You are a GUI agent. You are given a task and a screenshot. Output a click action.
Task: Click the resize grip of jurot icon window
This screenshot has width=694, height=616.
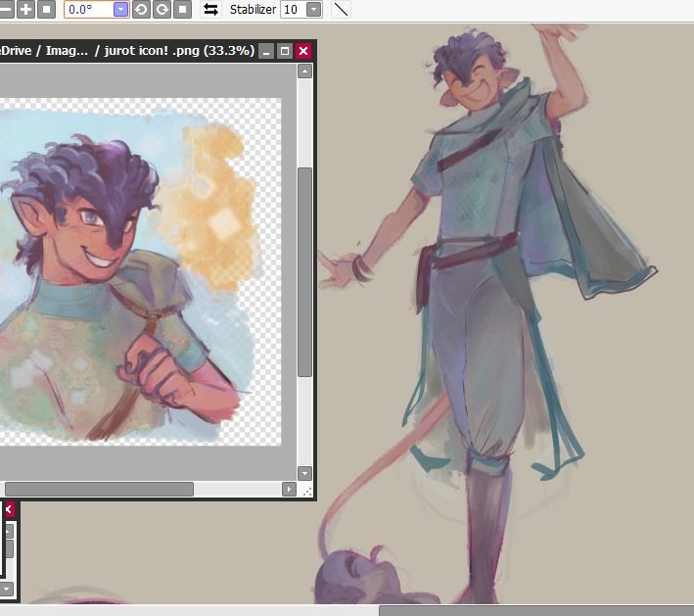(307, 491)
